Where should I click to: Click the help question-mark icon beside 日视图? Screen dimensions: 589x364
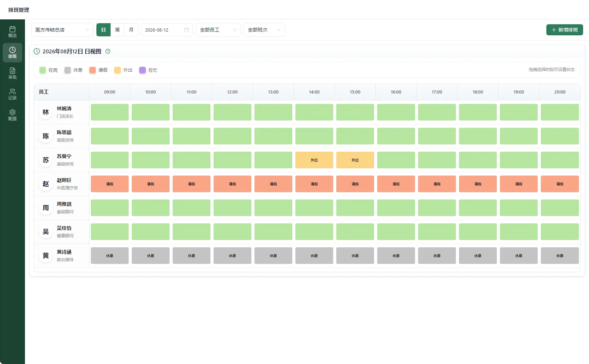click(x=108, y=51)
